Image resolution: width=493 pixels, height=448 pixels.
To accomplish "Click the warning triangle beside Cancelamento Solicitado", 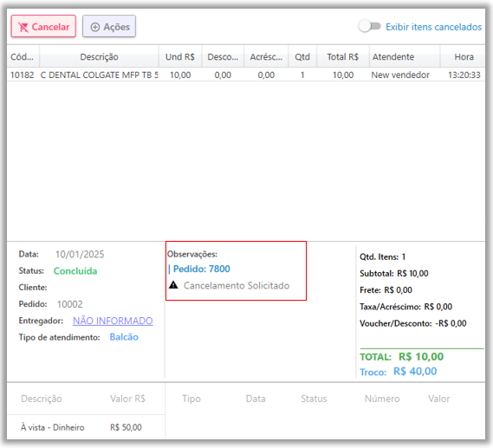I will 173,285.
